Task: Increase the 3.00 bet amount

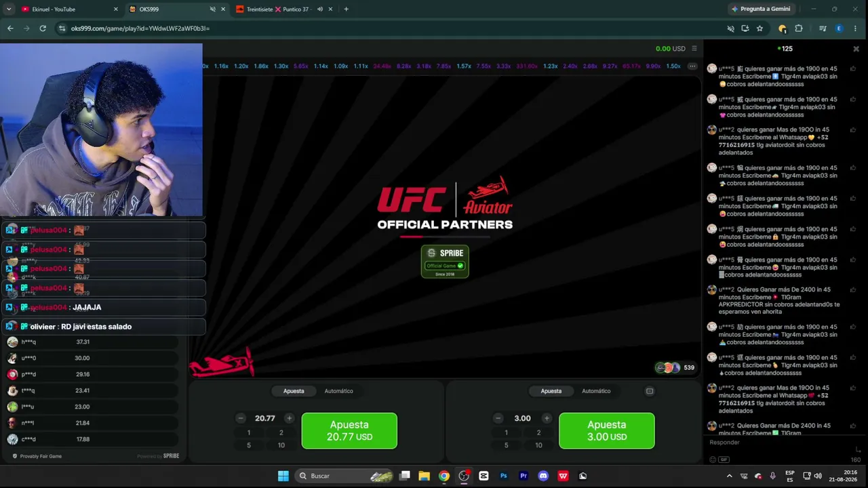Action: [x=547, y=418]
